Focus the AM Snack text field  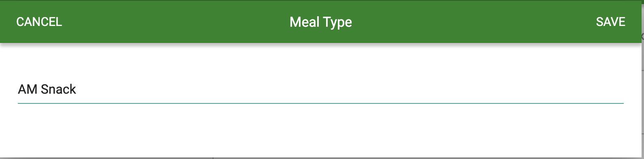tap(320, 89)
